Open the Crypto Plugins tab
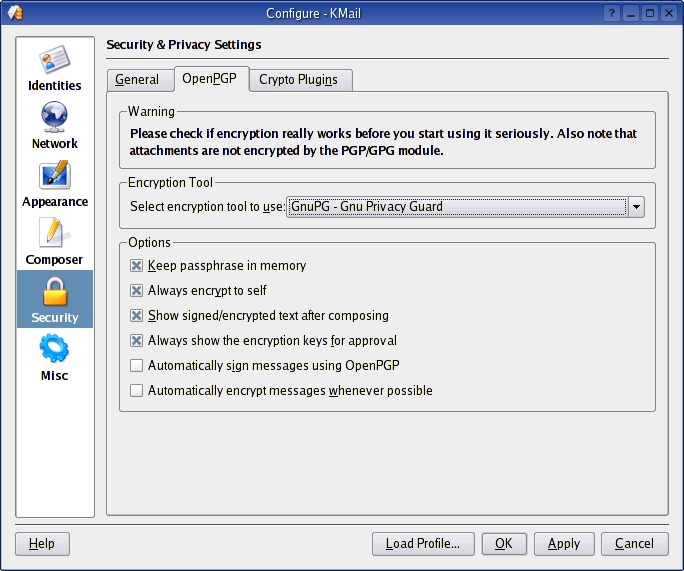 (x=298, y=80)
